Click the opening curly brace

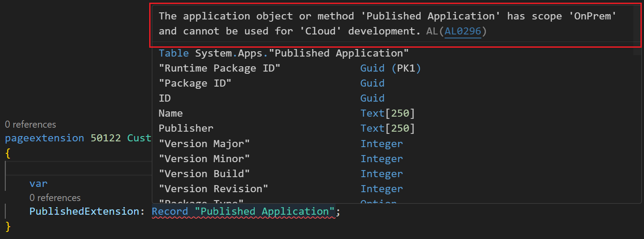tap(7, 153)
